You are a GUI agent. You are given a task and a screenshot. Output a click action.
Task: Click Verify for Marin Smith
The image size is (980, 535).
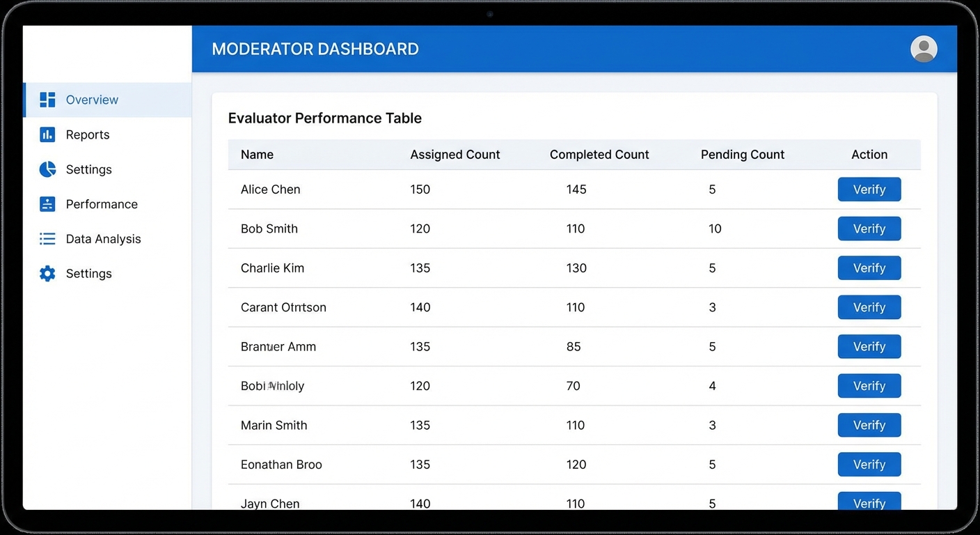click(x=869, y=425)
